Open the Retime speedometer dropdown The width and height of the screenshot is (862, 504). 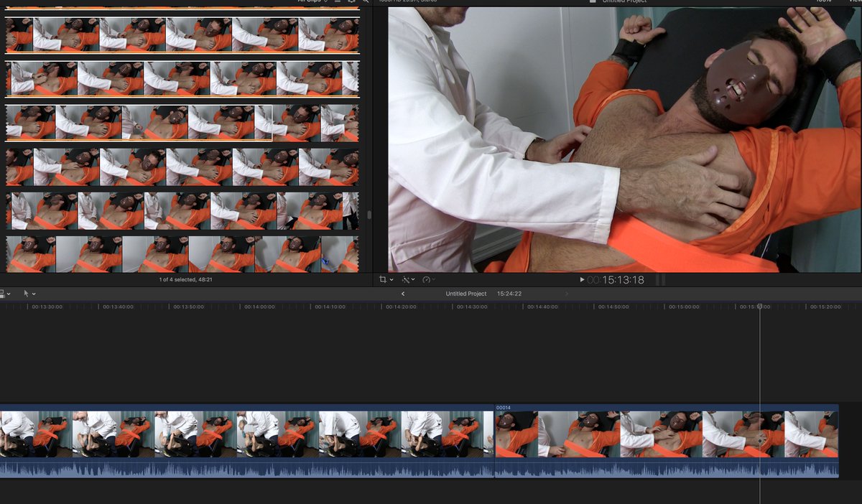pos(429,279)
